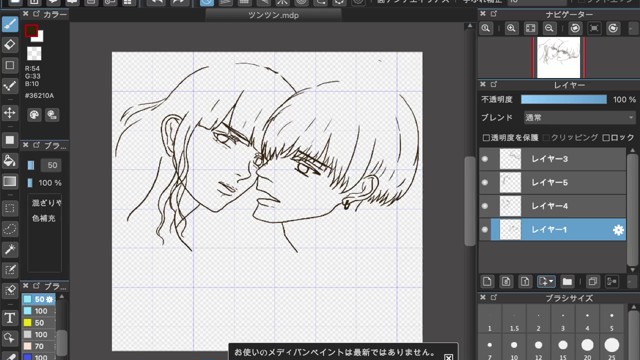The width and height of the screenshot is (640, 360).
Task: Open the ブレンド mode dropdown
Action: 579,118
